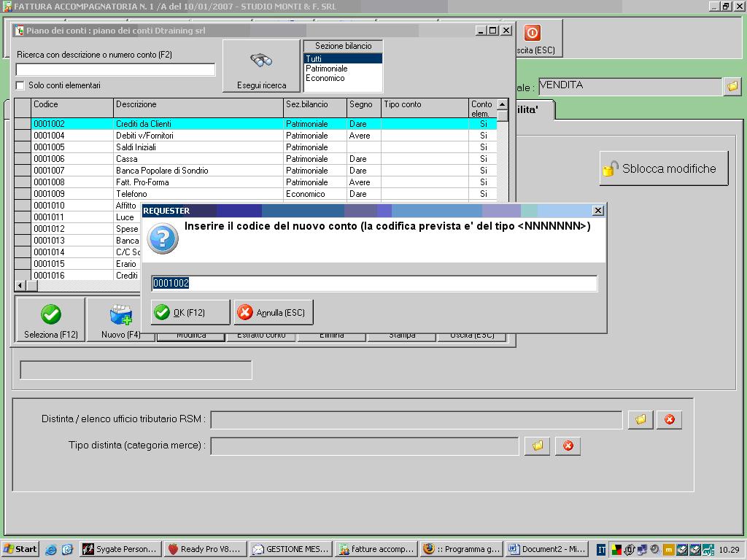
Task: Open Sygate Personal taskbar item
Action: point(120,549)
